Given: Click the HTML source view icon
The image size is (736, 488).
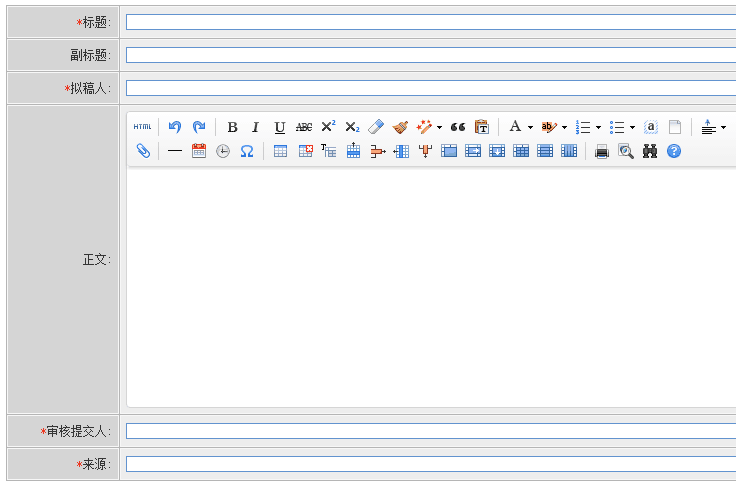Looking at the screenshot, I should pyautogui.click(x=143, y=127).
